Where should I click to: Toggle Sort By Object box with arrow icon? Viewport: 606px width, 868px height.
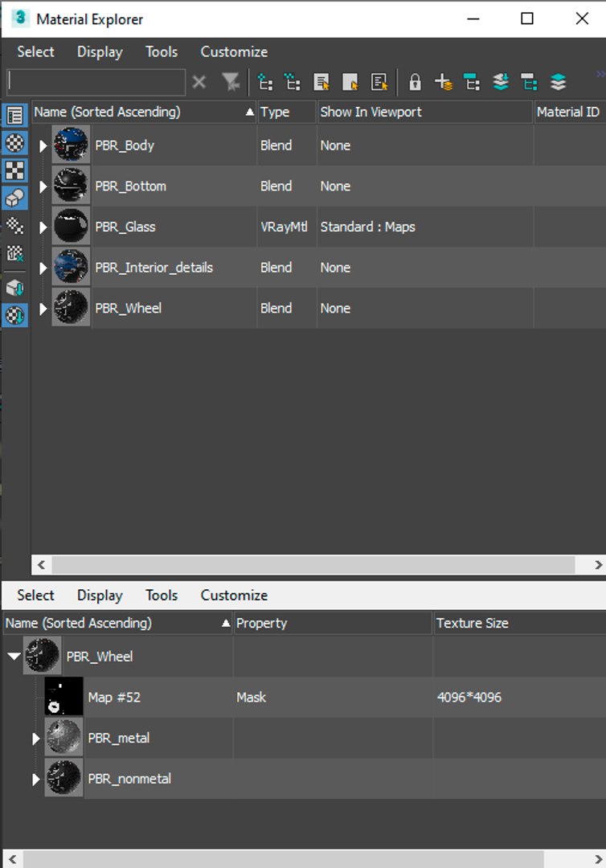(x=15, y=288)
